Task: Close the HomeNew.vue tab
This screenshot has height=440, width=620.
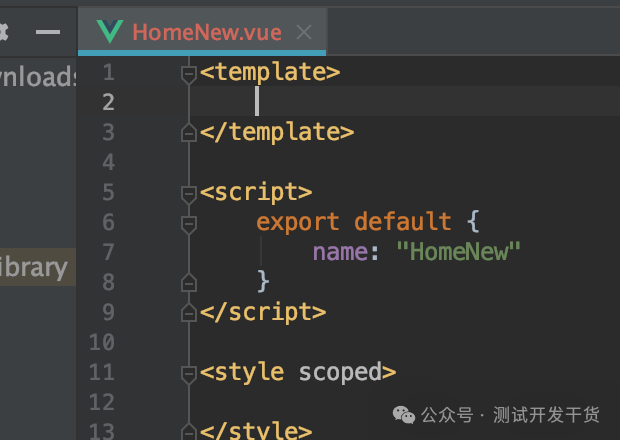Action: pos(304,32)
